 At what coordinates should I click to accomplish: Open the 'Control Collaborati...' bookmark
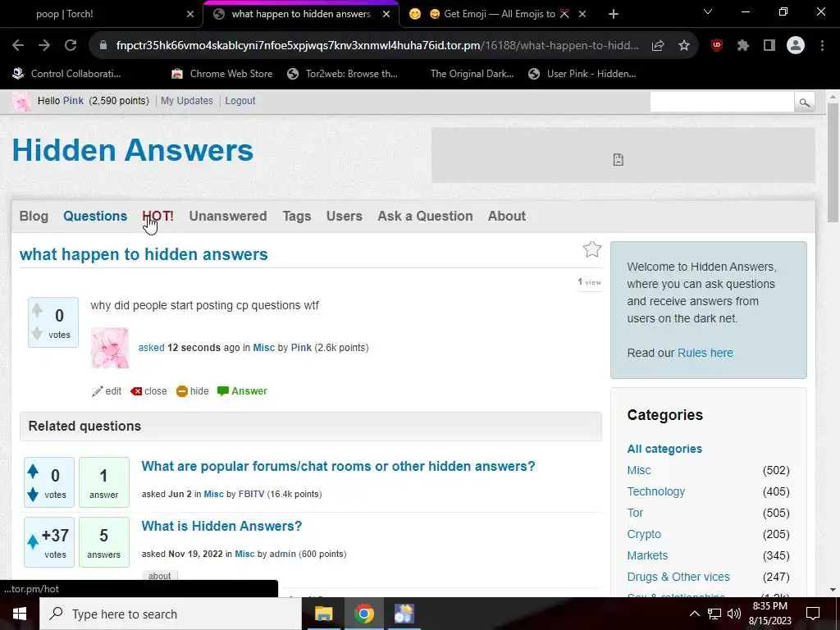(x=67, y=74)
